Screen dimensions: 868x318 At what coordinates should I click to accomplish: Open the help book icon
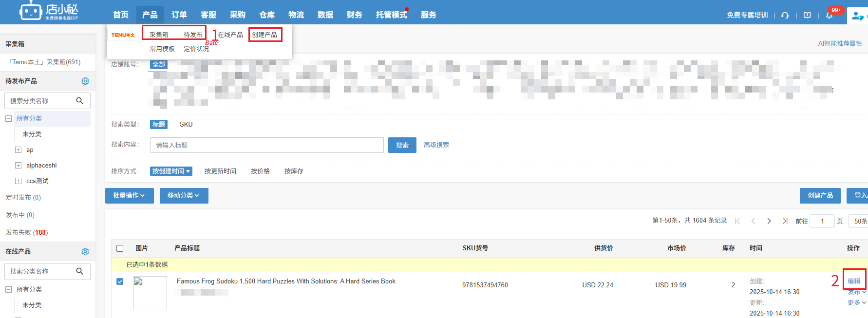tap(807, 15)
